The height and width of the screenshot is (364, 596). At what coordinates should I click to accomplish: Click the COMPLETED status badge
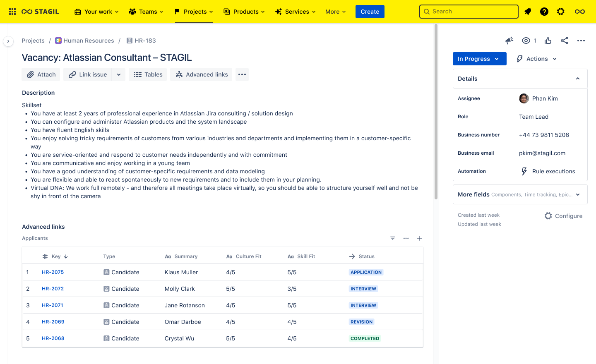(365, 338)
